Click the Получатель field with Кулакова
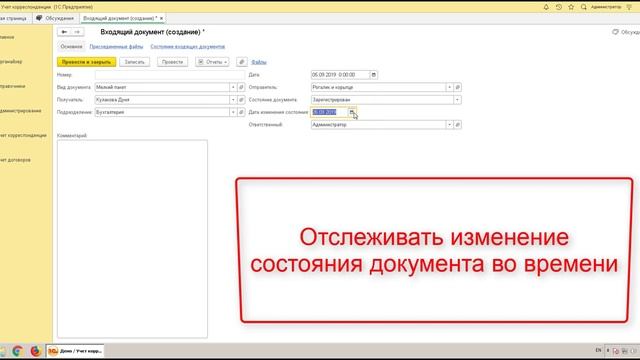 click(162, 100)
